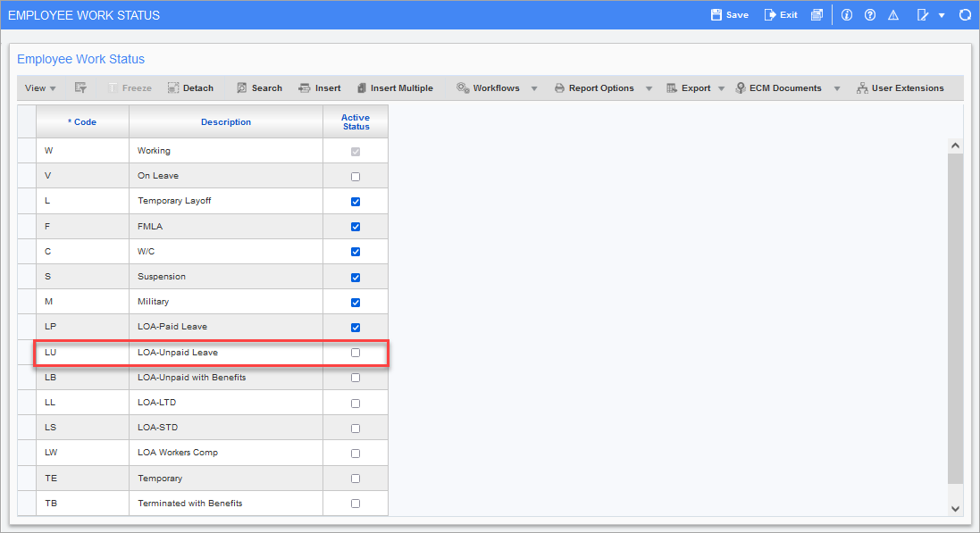This screenshot has height=533, width=980.
Task: Click the refresh circle icon
Action: point(965,15)
